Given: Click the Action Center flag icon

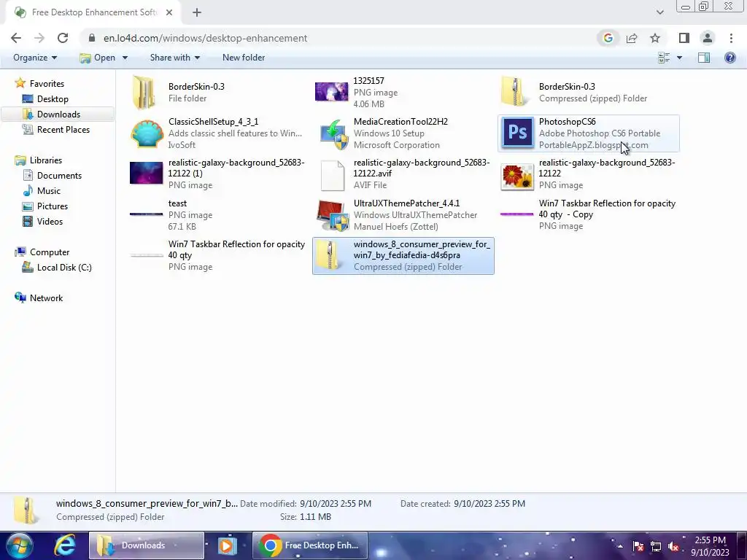Looking at the screenshot, I should point(638,546).
